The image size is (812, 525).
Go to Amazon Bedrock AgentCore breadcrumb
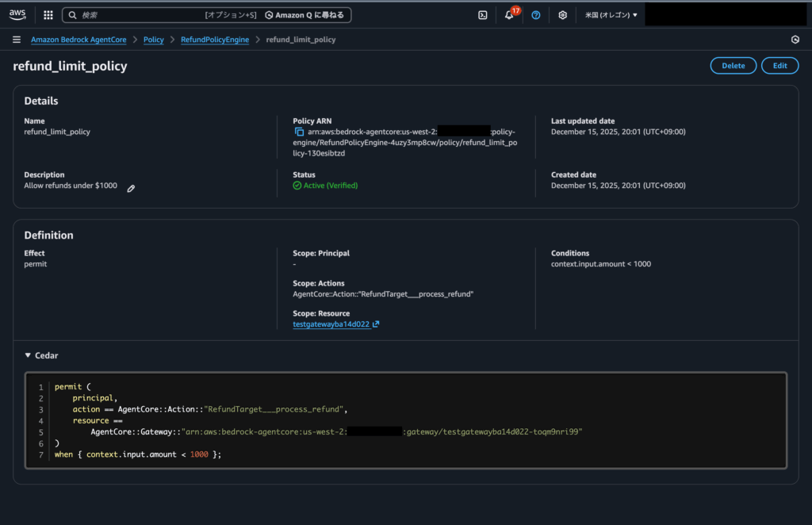point(79,40)
